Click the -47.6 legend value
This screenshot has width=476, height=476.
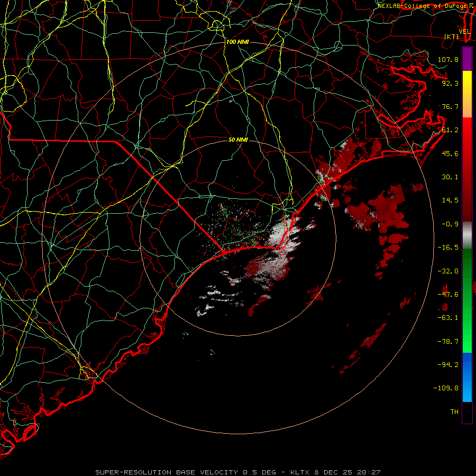click(x=448, y=295)
